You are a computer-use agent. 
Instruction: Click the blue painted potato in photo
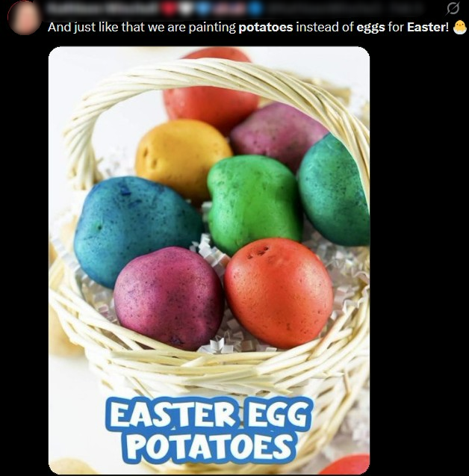(138, 230)
